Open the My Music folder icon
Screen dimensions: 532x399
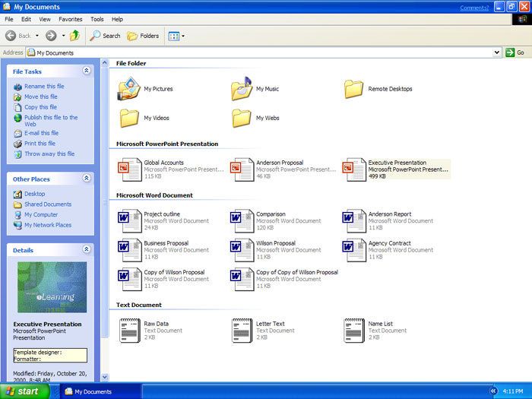pos(242,89)
